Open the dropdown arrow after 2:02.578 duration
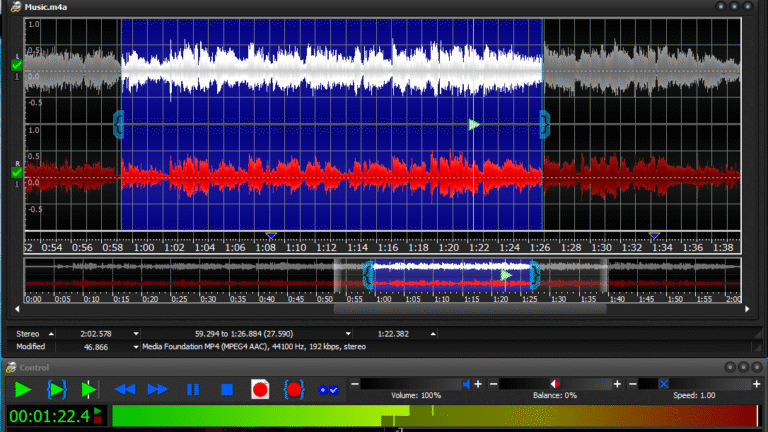The height and width of the screenshot is (432, 768). 135,334
